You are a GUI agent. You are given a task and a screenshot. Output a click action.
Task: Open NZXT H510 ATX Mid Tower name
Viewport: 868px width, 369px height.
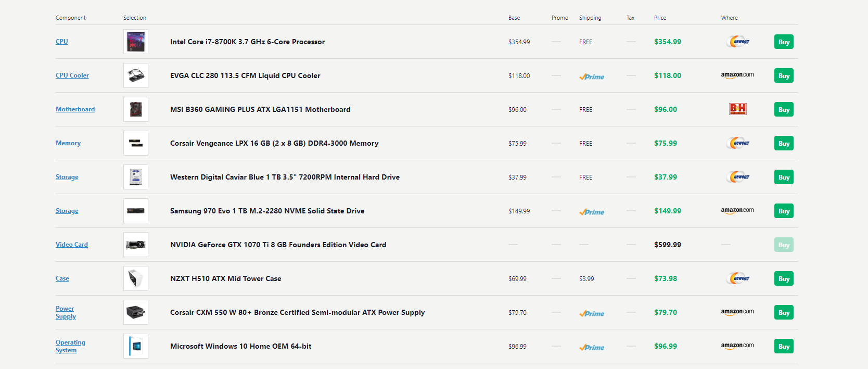pyautogui.click(x=225, y=278)
